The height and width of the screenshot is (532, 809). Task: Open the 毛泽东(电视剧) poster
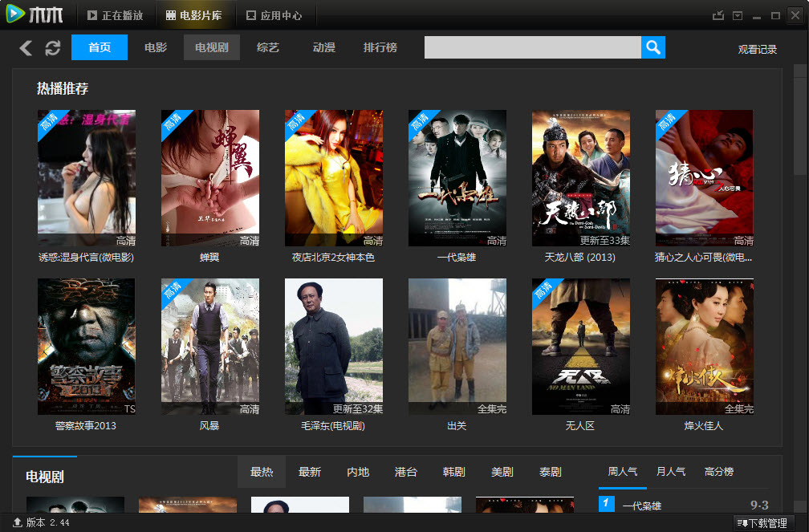334,347
